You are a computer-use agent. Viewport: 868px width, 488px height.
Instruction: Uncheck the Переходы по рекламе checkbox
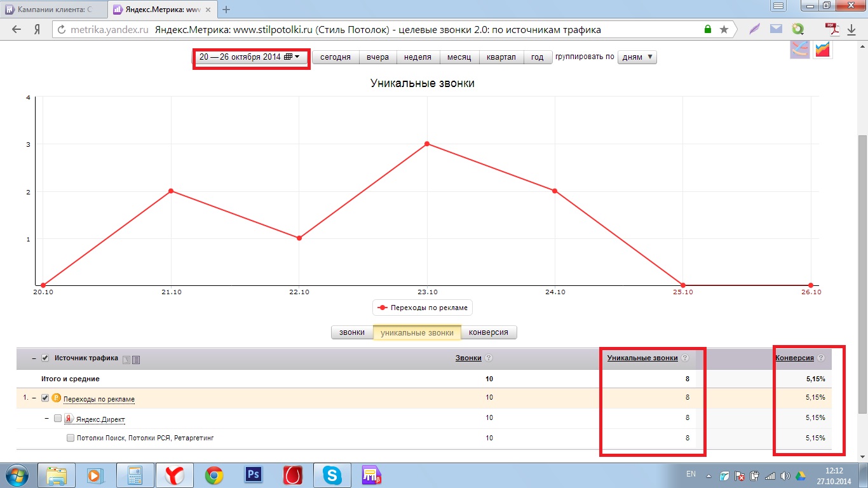point(45,398)
